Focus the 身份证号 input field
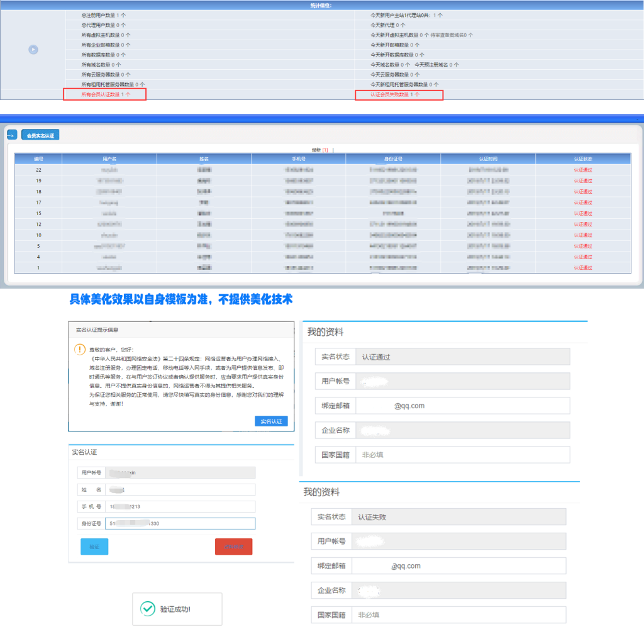644x644 pixels. point(180,523)
